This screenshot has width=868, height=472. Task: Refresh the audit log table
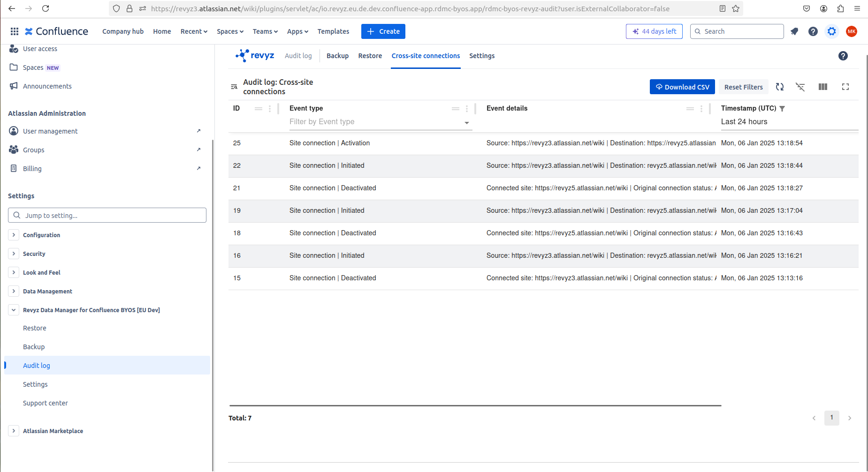click(780, 87)
